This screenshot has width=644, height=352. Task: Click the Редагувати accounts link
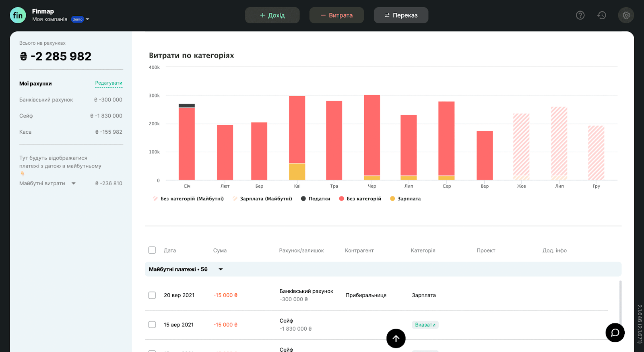coord(109,83)
